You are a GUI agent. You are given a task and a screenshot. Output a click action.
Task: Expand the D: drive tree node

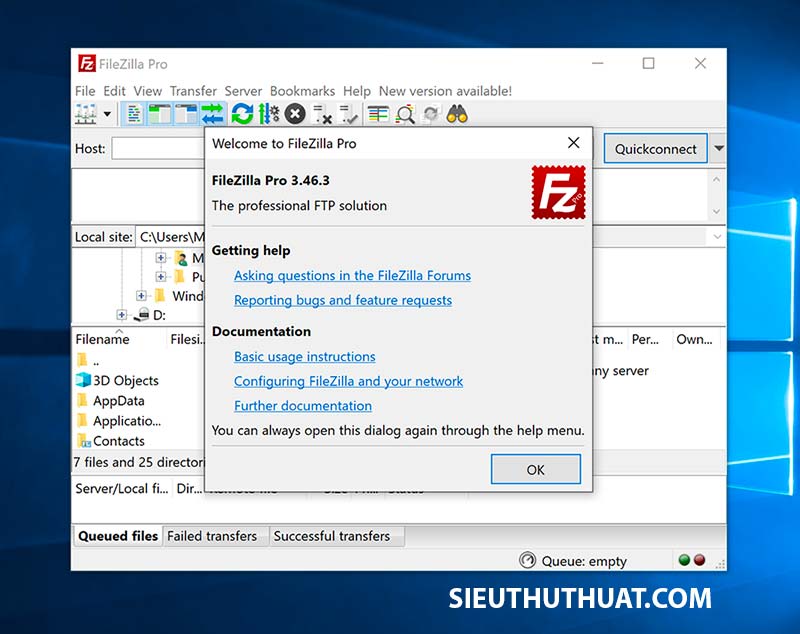121,315
